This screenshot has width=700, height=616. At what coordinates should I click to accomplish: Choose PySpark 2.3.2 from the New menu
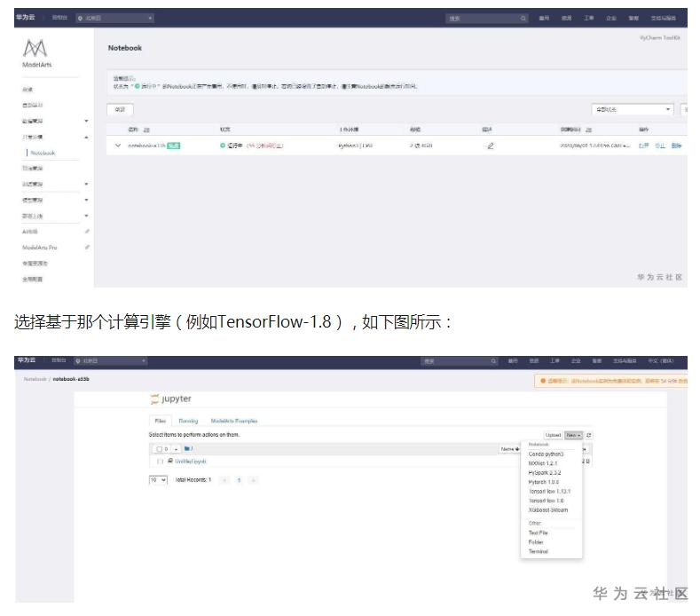pos(545,473)
